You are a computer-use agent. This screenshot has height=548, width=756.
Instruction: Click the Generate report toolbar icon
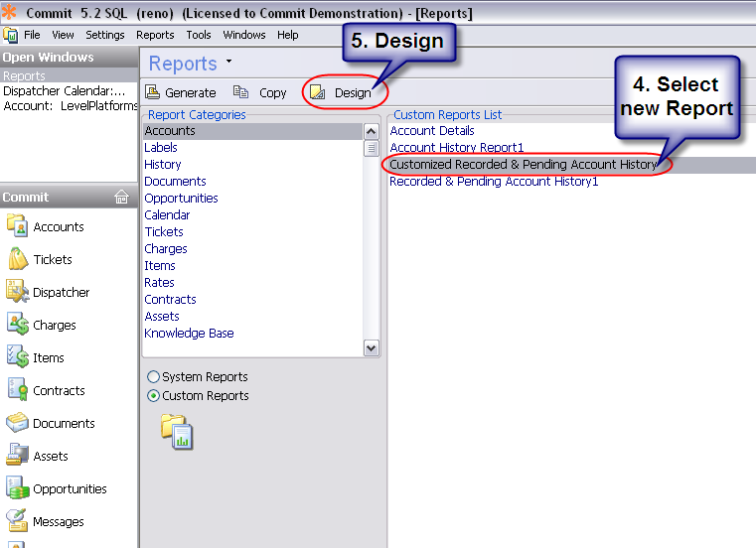(x=153, y=92)
